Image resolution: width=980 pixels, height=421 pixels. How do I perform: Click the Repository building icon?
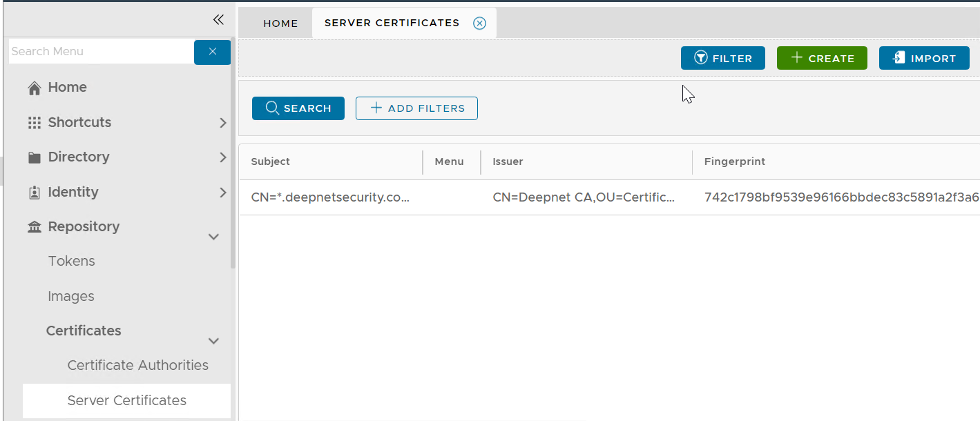click(34, 227)
